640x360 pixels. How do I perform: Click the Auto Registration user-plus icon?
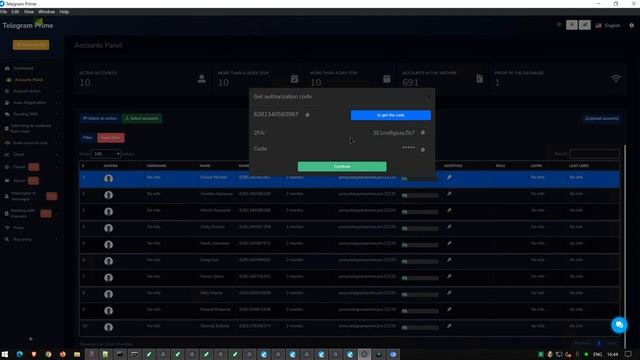coord(7,102)
